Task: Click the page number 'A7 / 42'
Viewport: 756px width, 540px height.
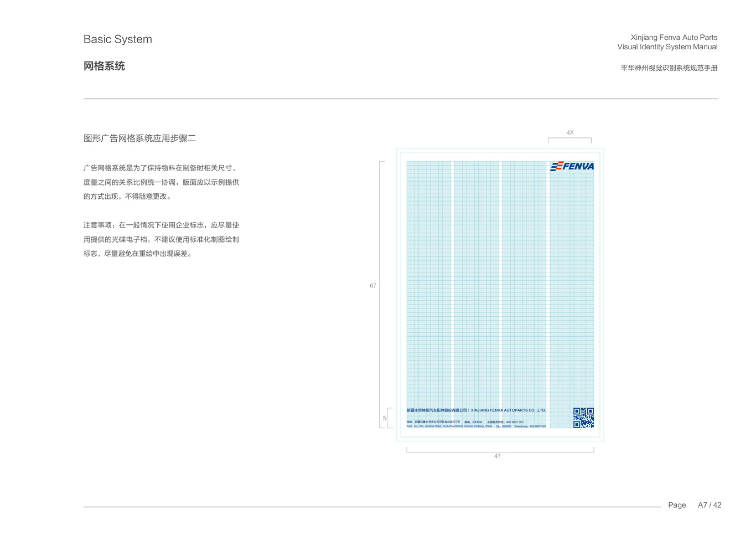Action: (710, 505)
